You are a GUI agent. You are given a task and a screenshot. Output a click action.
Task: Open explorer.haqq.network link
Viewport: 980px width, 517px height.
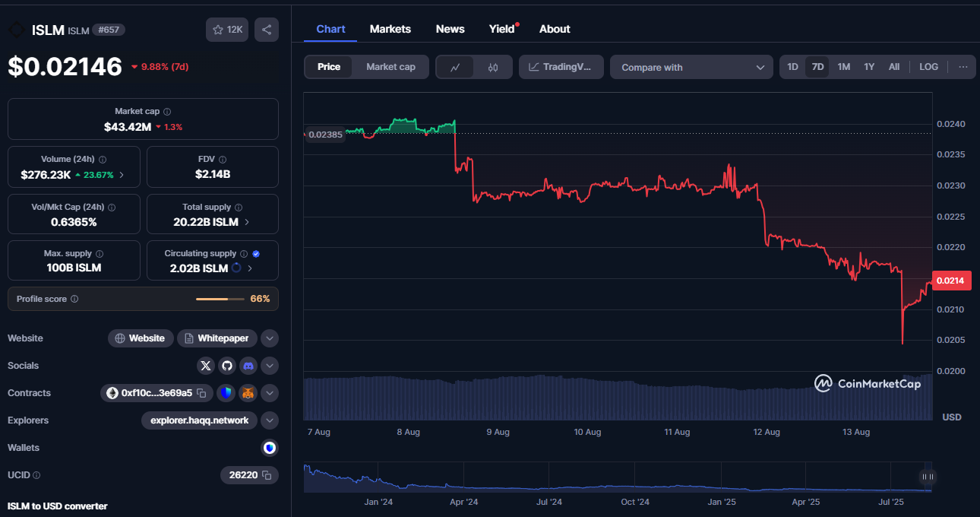coord(199,420)
